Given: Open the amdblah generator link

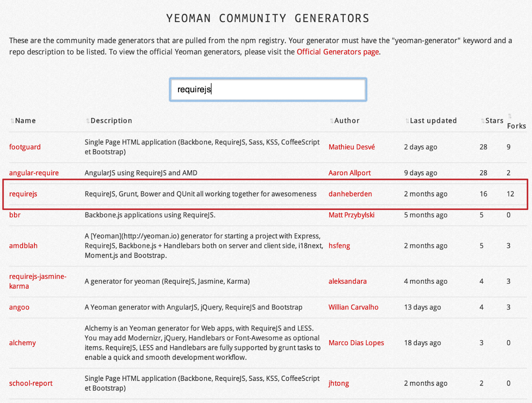Looking at the screenshot, I should pos(23,246).
